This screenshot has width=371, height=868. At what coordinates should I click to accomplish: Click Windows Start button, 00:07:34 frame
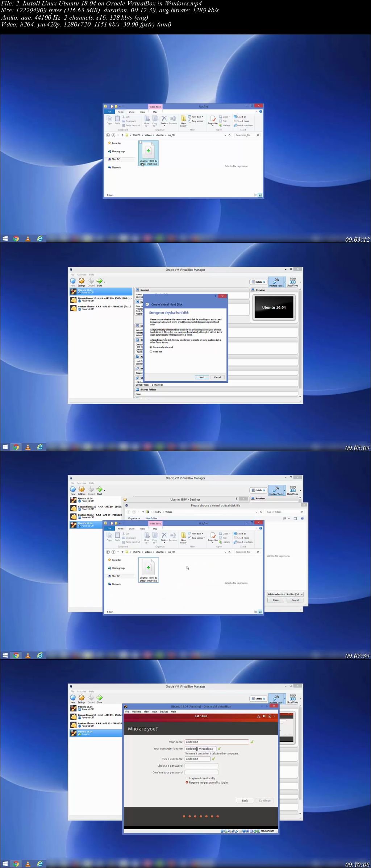point(5,655)
